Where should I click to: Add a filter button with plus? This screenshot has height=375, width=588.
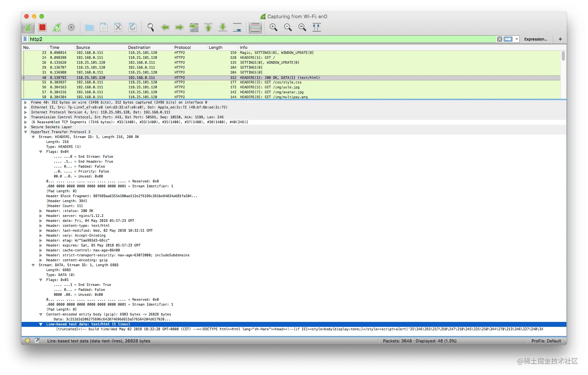pyautogui.click(x=560, y=39)
